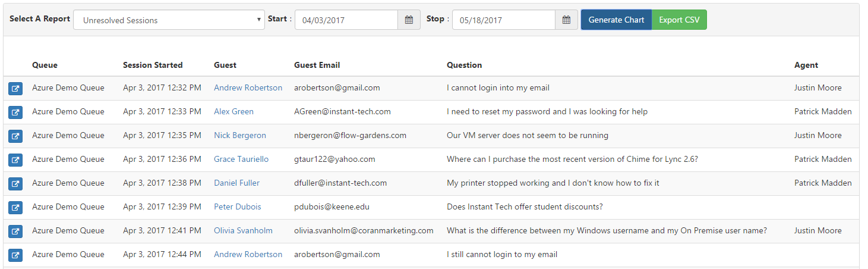Open session icon for 12:44 PM row
The height and width of the screenshot is (269, 868).
(15, 255)
